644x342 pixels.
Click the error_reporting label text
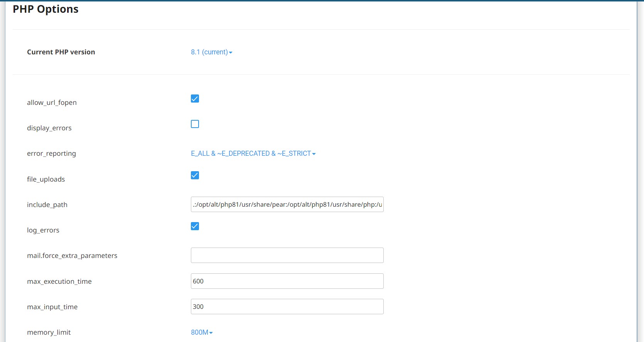tap(51, 153)
